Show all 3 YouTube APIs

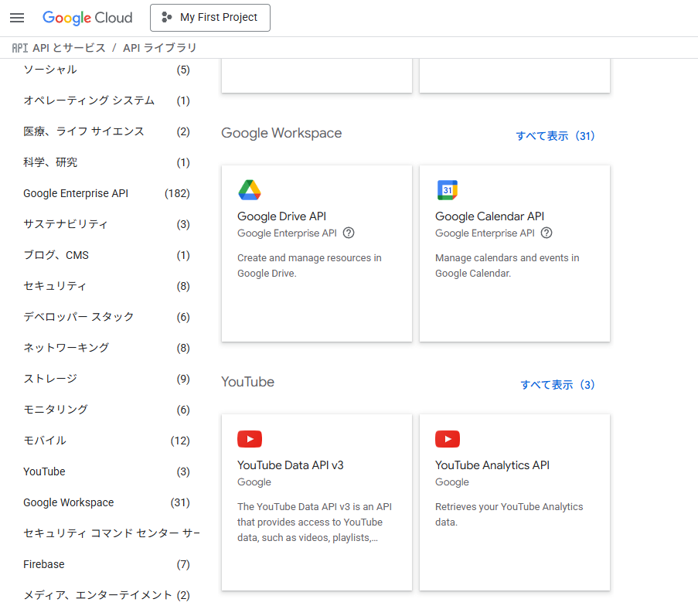coord(557,385)
